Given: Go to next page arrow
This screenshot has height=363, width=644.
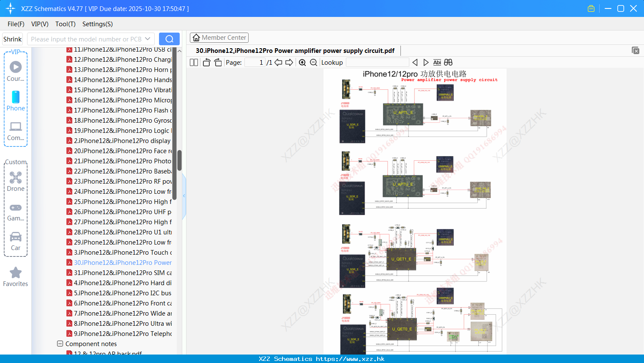Looking at the screenshot, I should (289, 63).
